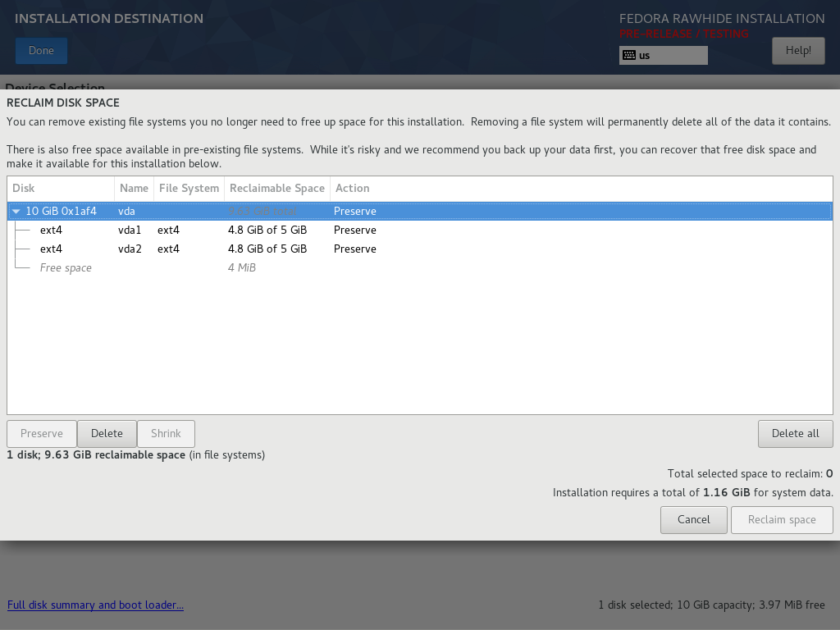Click the Reclaim space button
This screenshot has width=840, height=630.
point(782,519)
